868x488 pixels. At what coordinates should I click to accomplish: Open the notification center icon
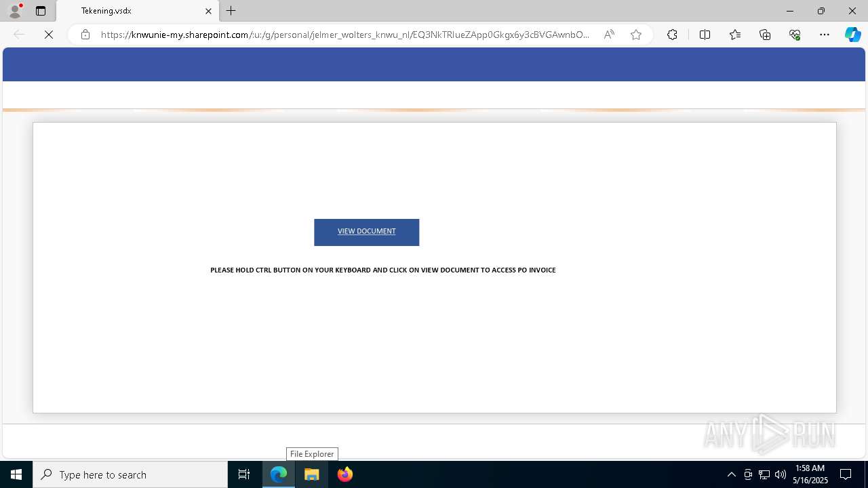pyautogui.click(x=846, y=474)
